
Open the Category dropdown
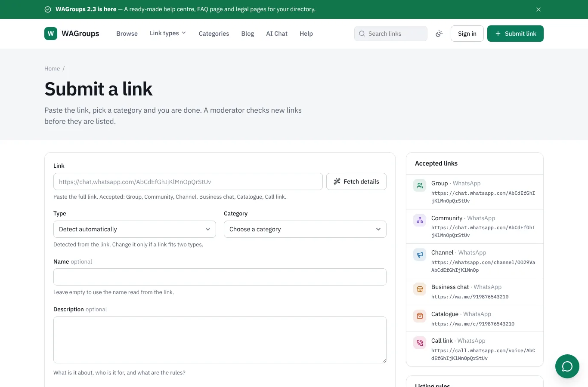(x=305, y=229)
